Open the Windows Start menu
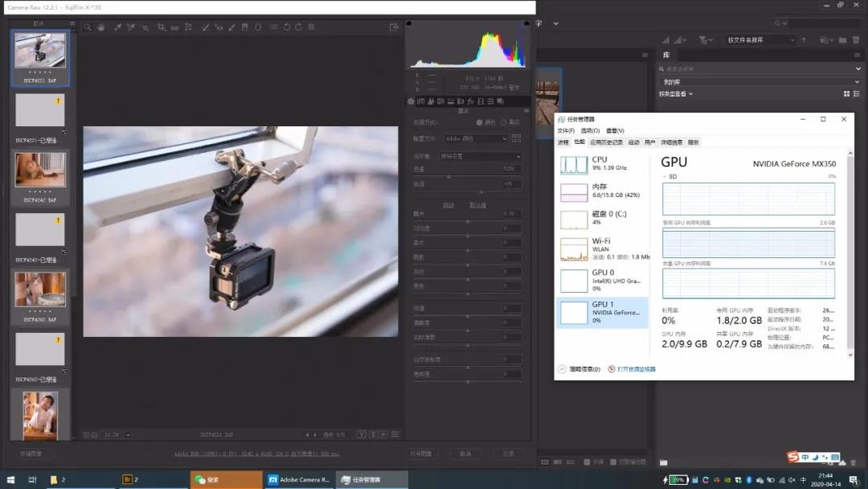This screenshot has height=489, width=868. (x=10, y=480)
